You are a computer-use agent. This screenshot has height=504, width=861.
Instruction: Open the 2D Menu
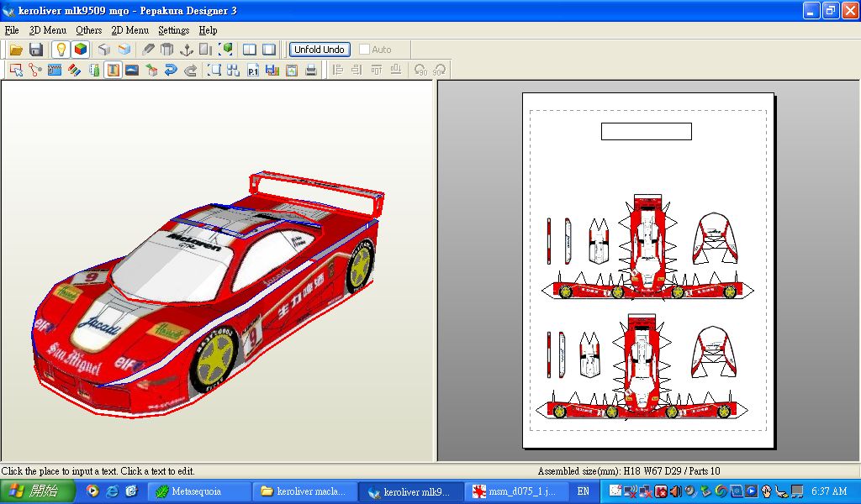pos(130,30)
